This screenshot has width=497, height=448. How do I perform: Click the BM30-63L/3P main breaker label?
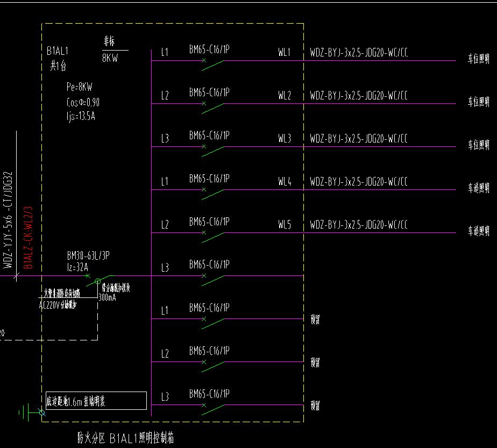coord(88,255)
